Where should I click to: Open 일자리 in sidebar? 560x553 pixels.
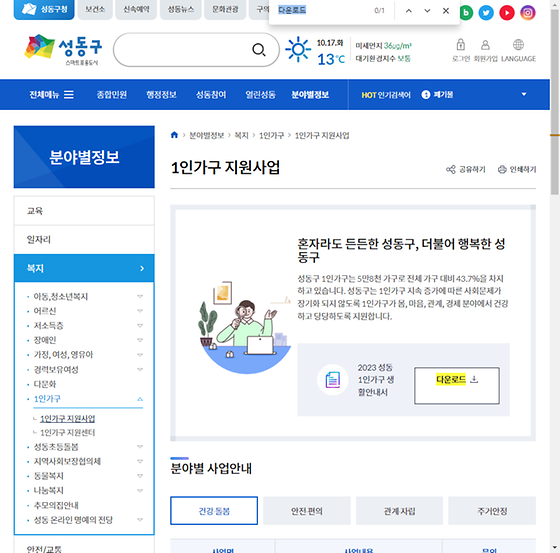[84, 239]
